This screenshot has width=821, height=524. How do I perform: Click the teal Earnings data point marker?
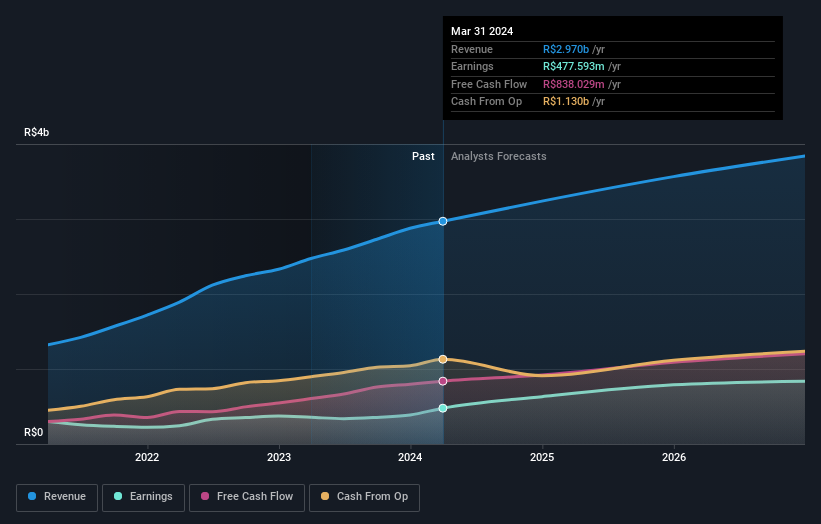point(443,408)
